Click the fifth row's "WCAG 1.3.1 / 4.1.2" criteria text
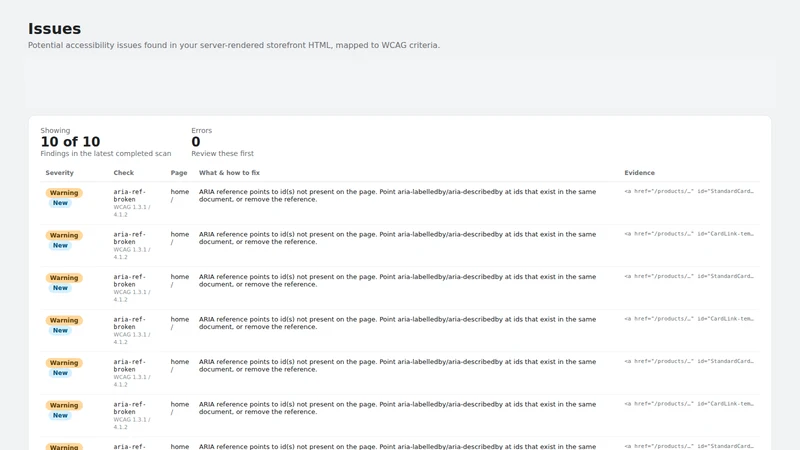 tap(132, 381)
